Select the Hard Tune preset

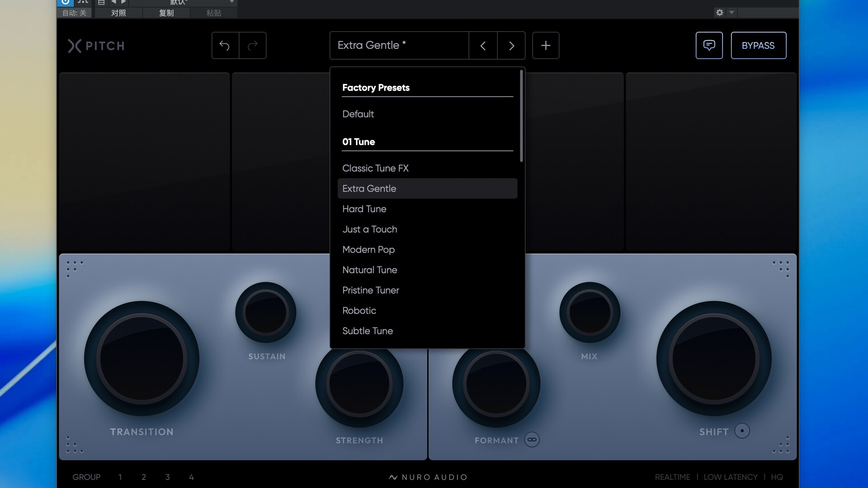(427, 209)
